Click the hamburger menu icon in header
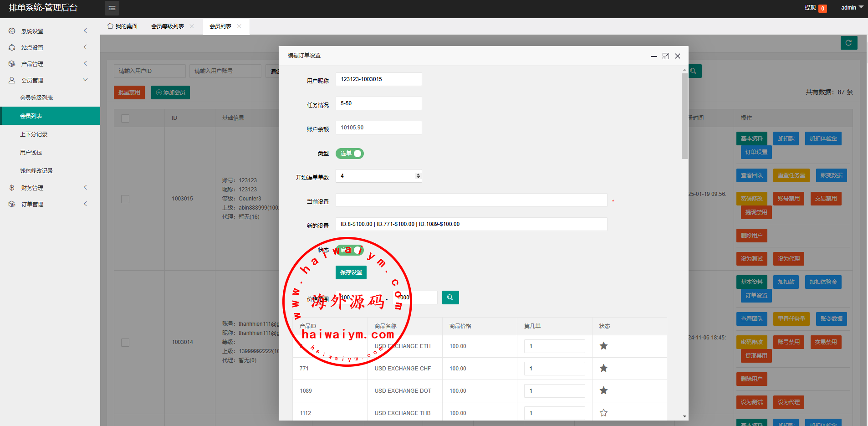The height and width of the screenshot is (426, 868). 112,8
